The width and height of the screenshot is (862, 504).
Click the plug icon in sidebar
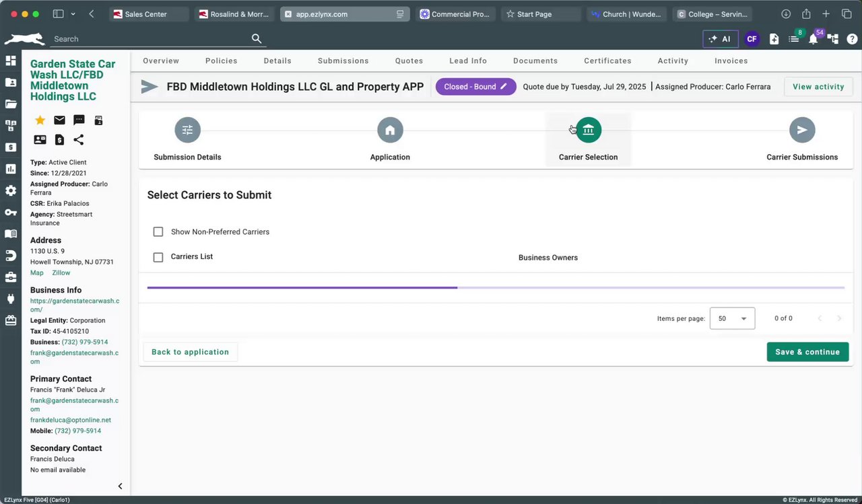click(11, 299)
